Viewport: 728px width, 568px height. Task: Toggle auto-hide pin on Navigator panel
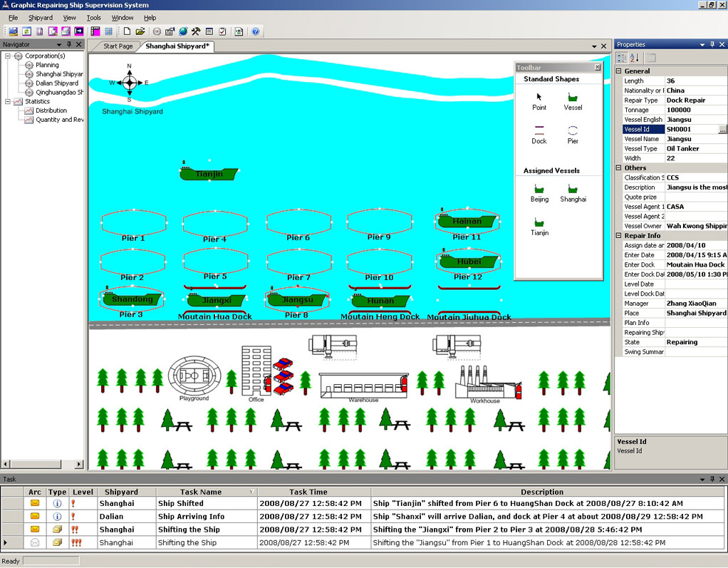coord(69,44)
